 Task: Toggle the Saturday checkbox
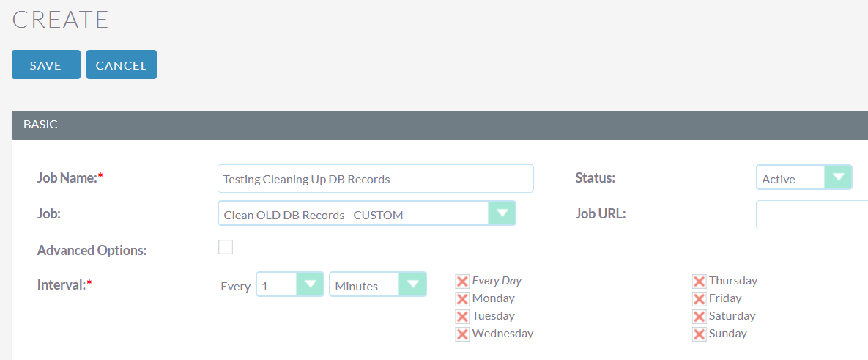tap(699, 317)
